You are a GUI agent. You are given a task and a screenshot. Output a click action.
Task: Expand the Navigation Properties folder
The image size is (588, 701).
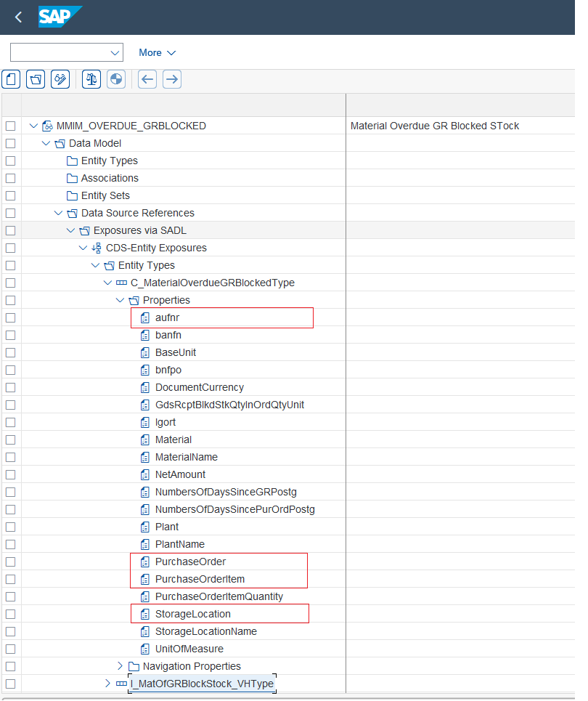tap(120, 666)
